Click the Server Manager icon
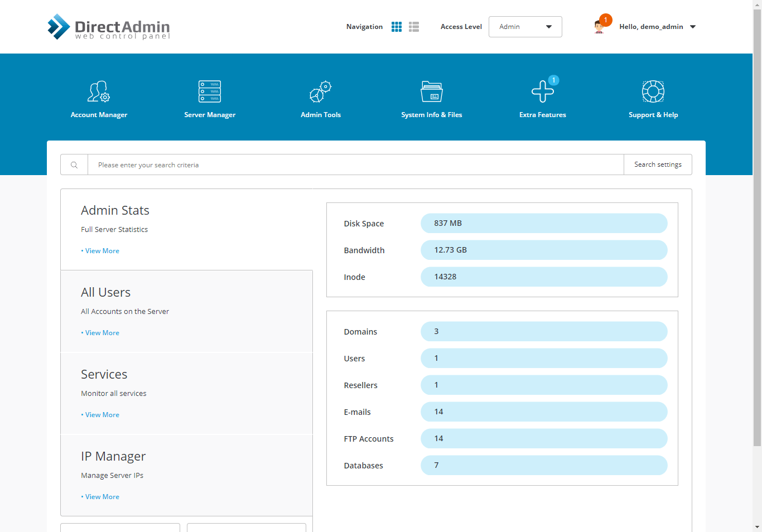The image size is (762, 532). coord(210,91)
